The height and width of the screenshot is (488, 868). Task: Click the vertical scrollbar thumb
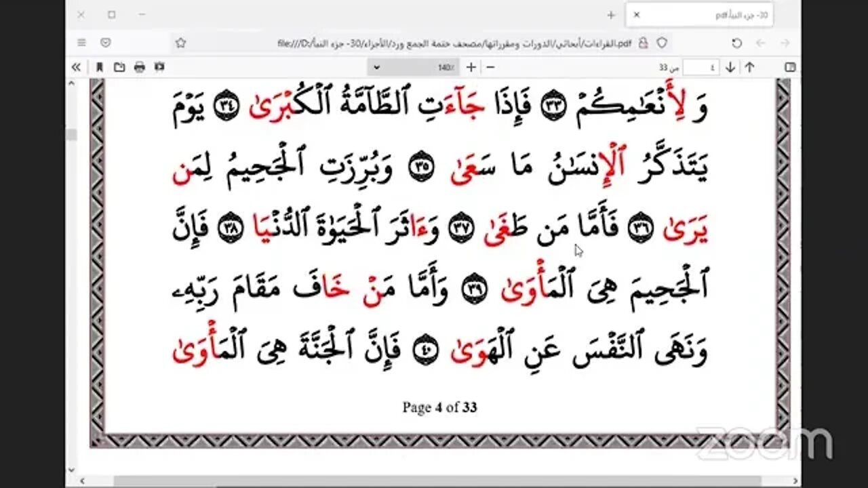[71, 134]
